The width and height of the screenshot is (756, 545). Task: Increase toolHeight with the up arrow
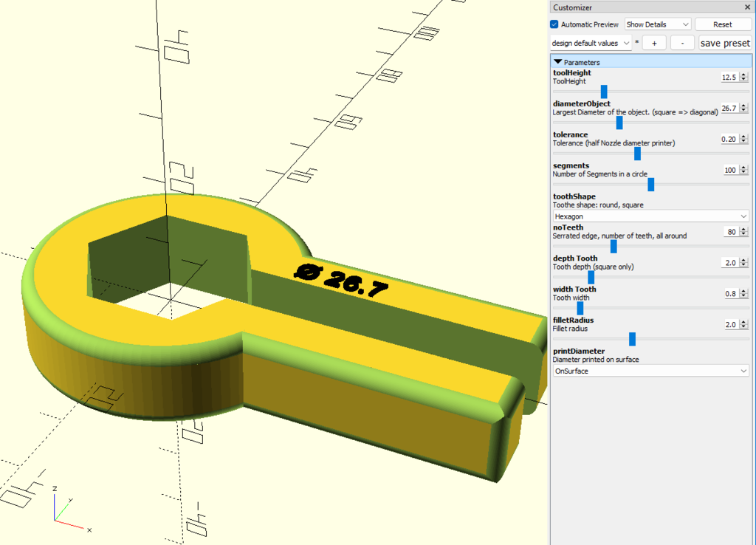[744, 75]
